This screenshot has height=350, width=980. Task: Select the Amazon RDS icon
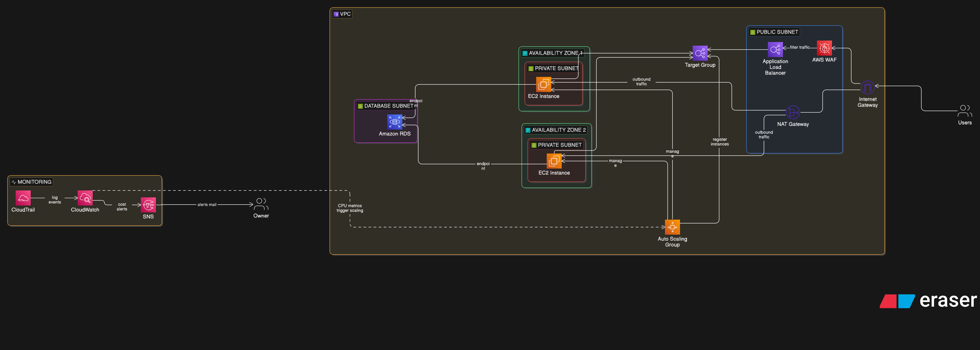[x=394, y=122]
